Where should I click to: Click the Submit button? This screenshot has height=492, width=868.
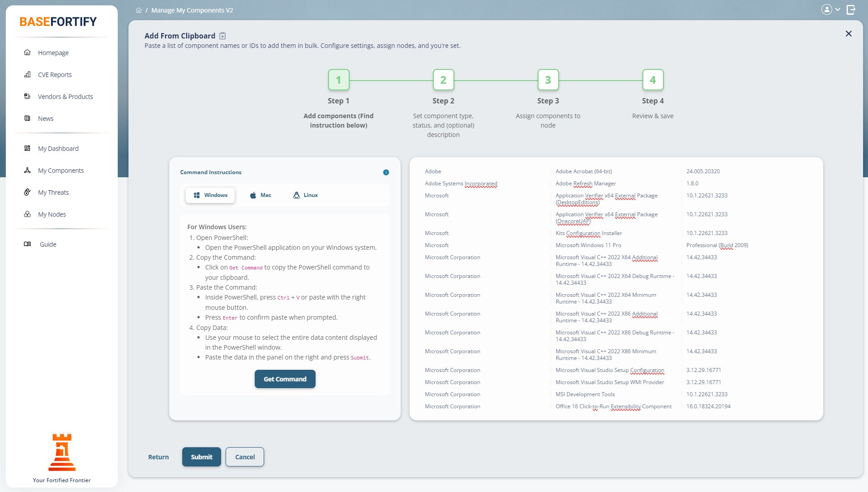[201, 457]
